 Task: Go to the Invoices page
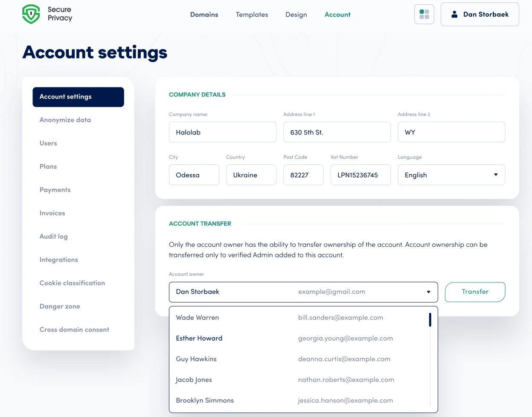tap(52, 213)
